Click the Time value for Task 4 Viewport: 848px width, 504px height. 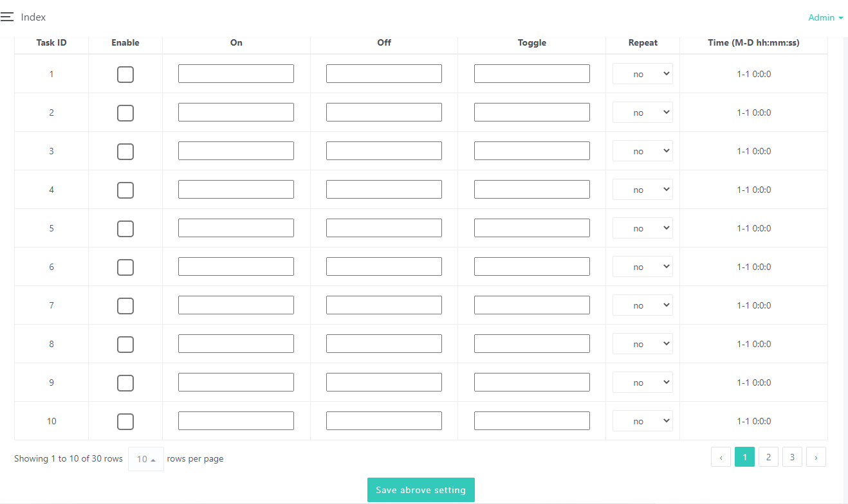pos(753,190)
